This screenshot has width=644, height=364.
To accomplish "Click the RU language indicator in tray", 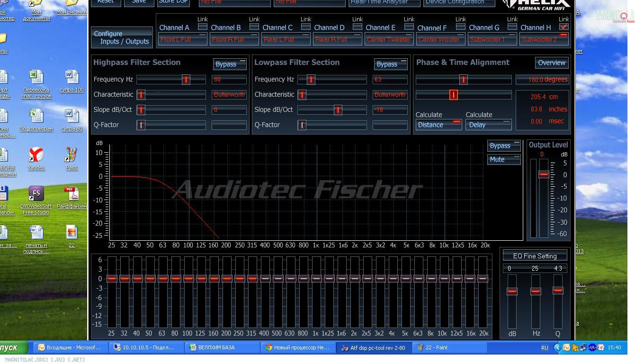I will coord(545,347).
